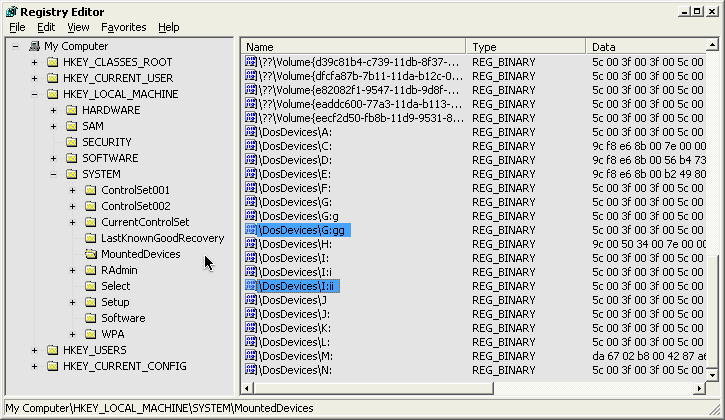This screenshot has width=725, height=420.
Task: Click the binary icon for \DosDevices\K:
Action: pos(251,327)
